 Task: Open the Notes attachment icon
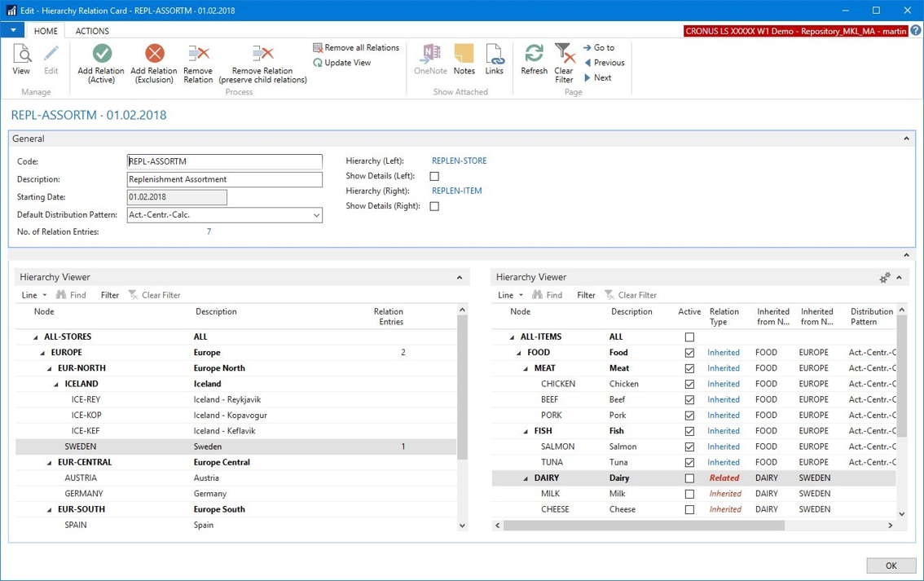point(464,55)
